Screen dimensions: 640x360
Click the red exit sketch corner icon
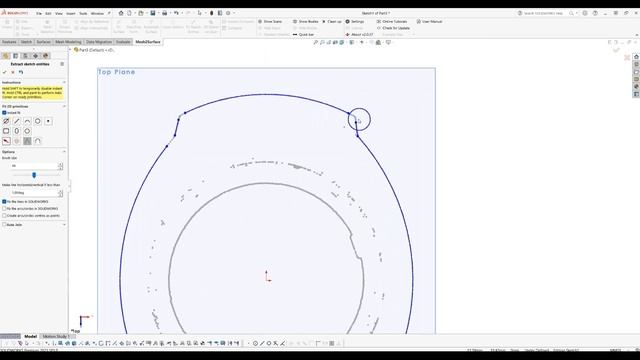tap(627, 58)
